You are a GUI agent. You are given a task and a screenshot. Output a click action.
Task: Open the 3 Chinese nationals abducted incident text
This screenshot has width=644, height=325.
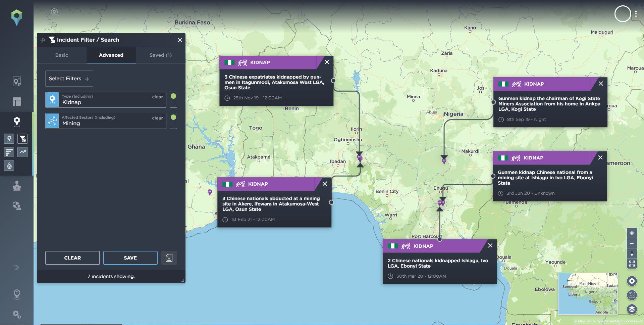(271, 204)
